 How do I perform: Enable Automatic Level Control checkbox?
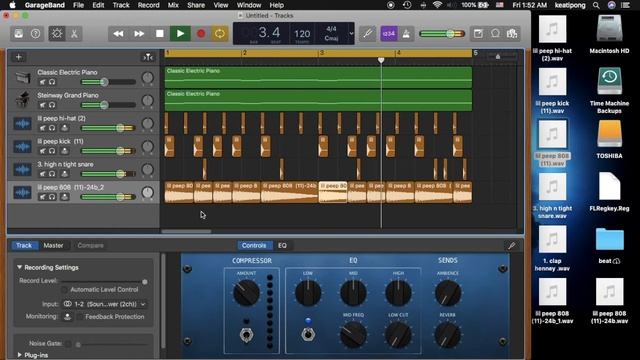pos(64,289)
